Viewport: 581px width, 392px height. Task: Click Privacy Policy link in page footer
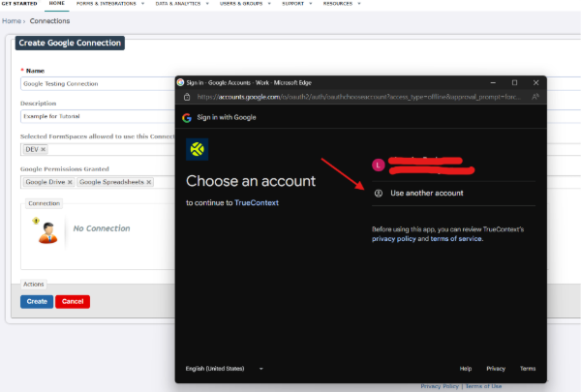(x=440, y=386)
